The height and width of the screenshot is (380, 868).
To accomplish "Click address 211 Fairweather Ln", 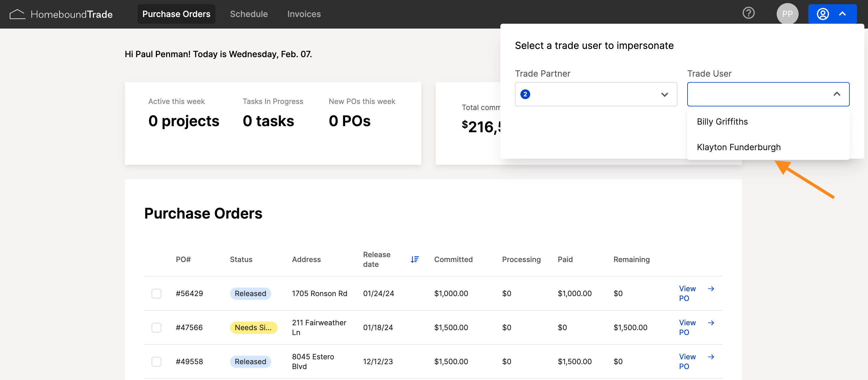I will click(319, 327).
